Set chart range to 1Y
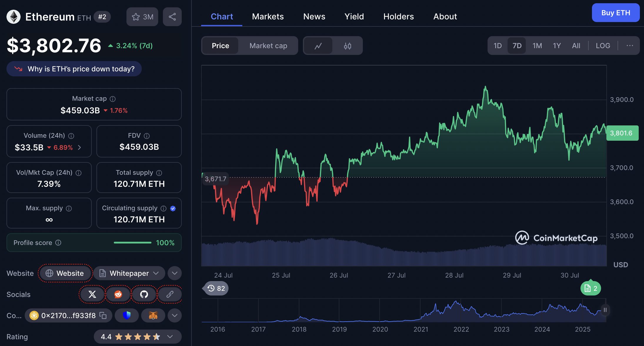The width and height of the screenshot is (644, 346). click(557, 46)
